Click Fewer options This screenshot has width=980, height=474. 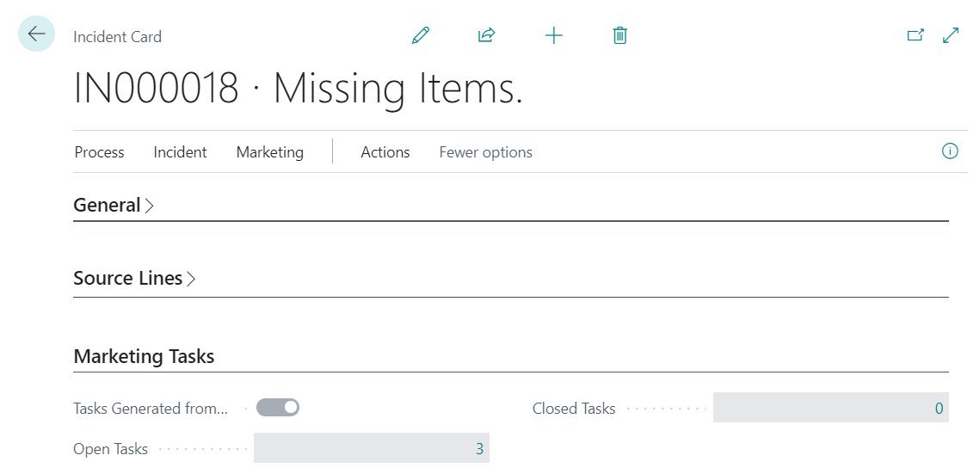pos(485,152)
